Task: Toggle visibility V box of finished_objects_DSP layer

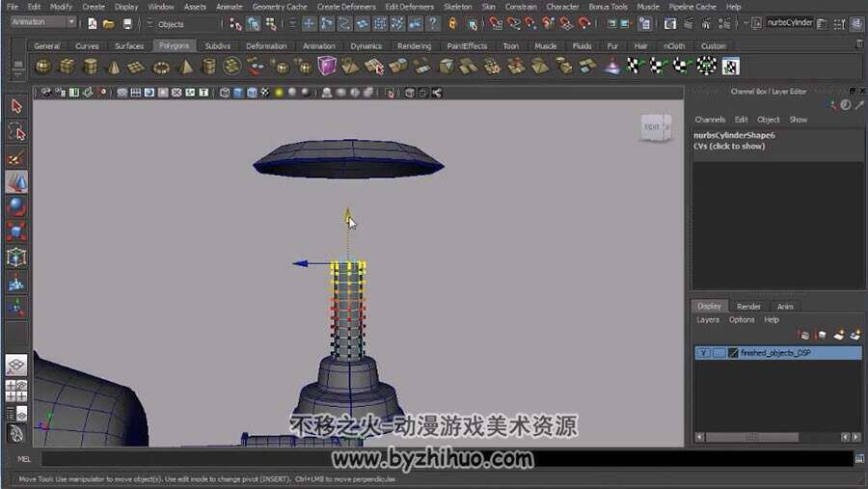Action: 703,353
